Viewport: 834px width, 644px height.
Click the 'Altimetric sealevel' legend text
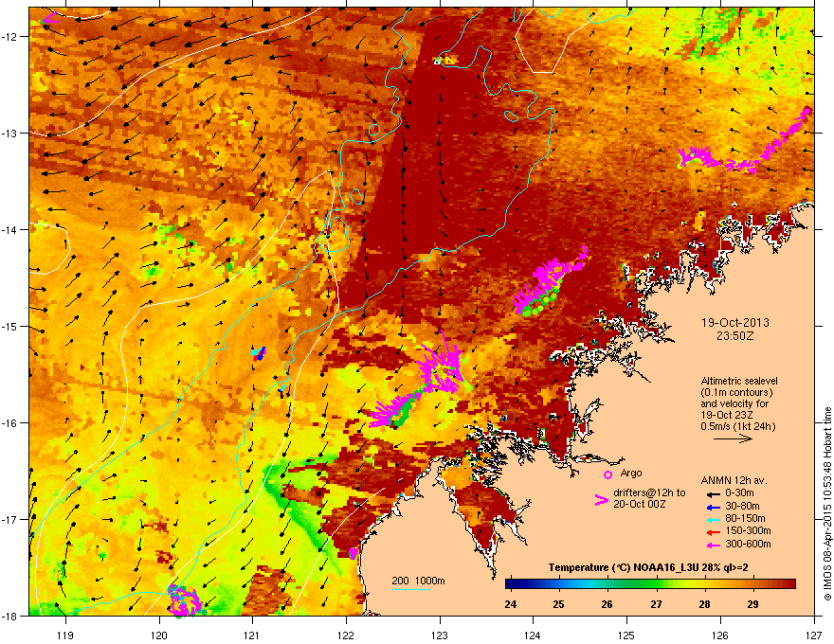pyautogui.click(x=739, y=381)
